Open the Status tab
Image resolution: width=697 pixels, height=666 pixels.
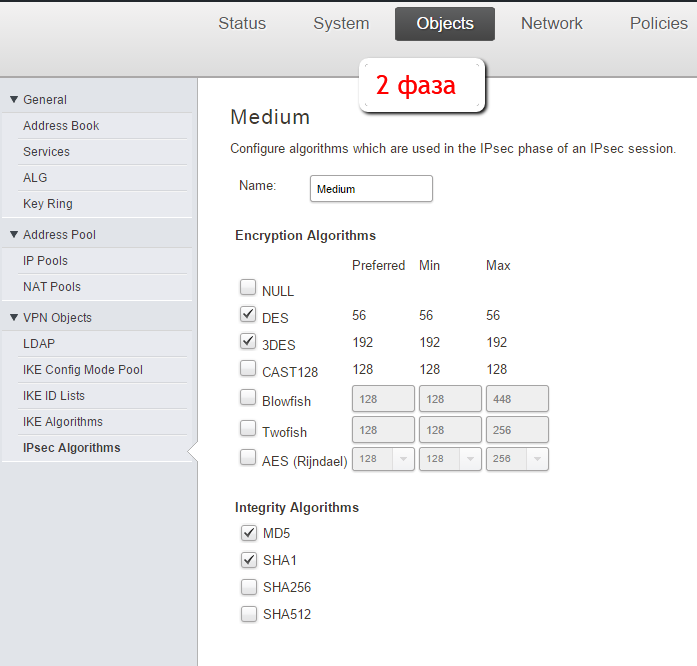click(242, 24)
